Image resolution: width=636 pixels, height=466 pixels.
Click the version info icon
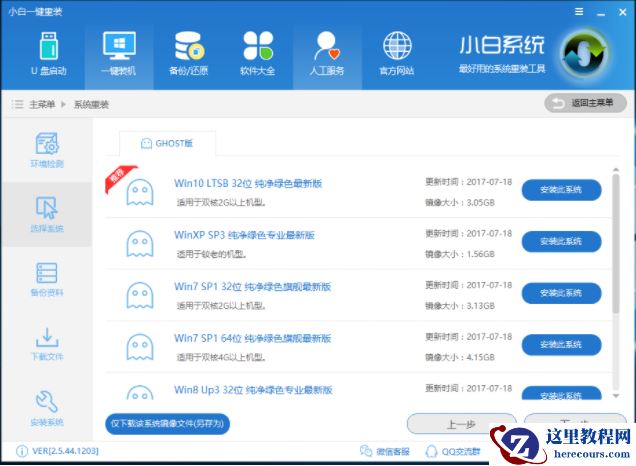pyautogui.click(x=21, y=451)
